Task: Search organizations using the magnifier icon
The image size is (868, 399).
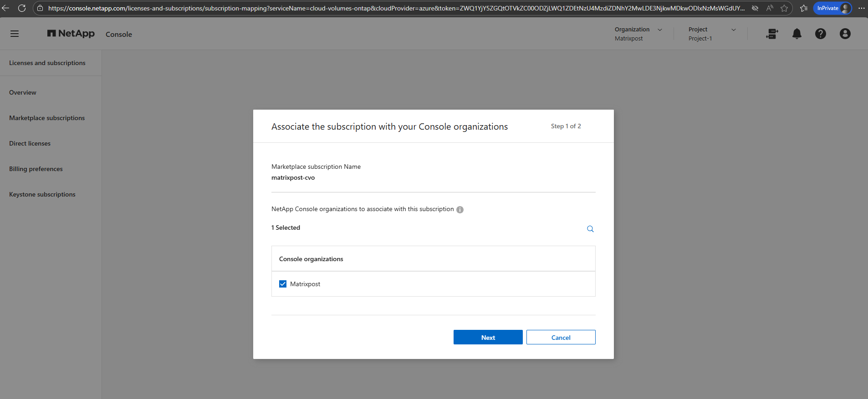Action: click(590, 229)
